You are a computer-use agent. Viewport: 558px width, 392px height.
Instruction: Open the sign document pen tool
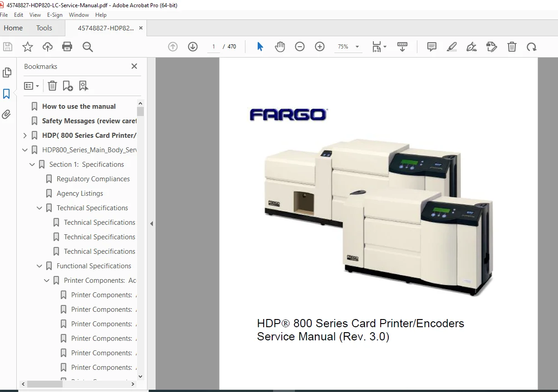pos(472,47)
